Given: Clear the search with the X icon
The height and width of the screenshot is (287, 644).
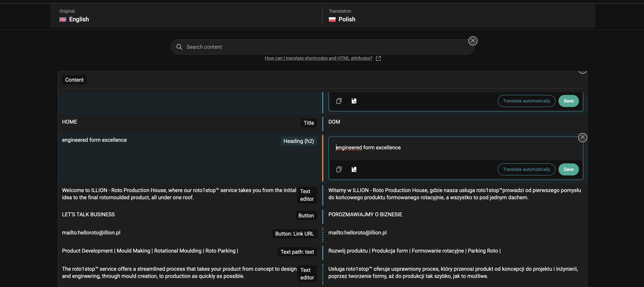Looking at the screenshot, I should [x=473, y=41].
